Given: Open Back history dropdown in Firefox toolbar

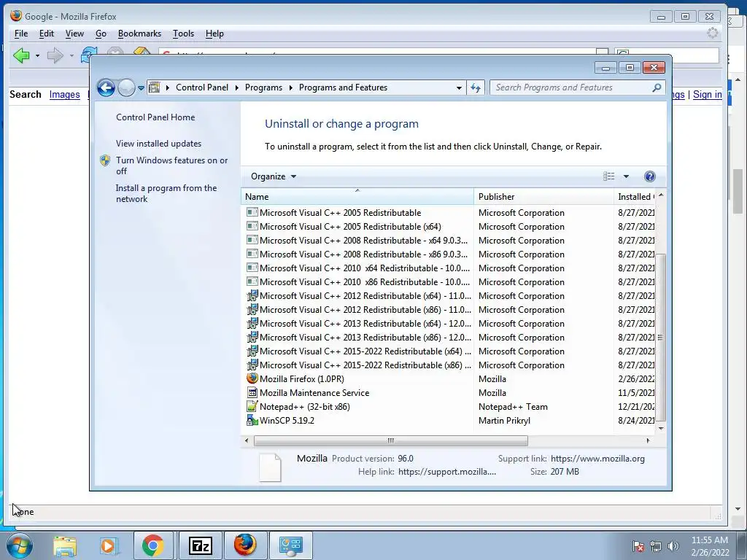Looking at the screenshot, I should (x=37, y=55).
